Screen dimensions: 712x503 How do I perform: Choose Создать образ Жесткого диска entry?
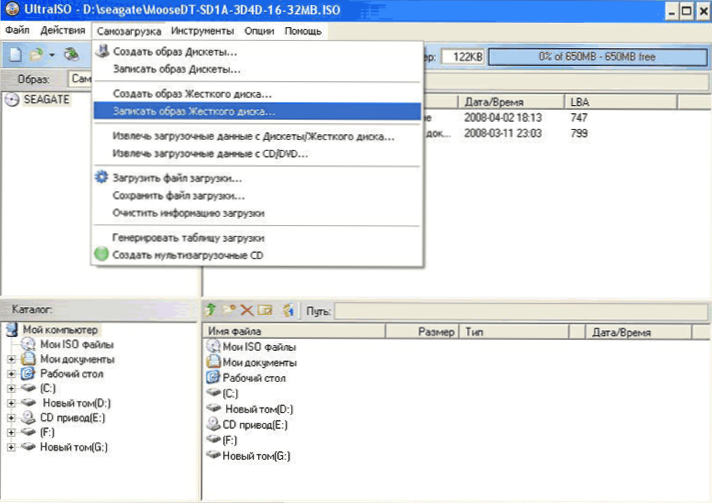pos(257,94)
